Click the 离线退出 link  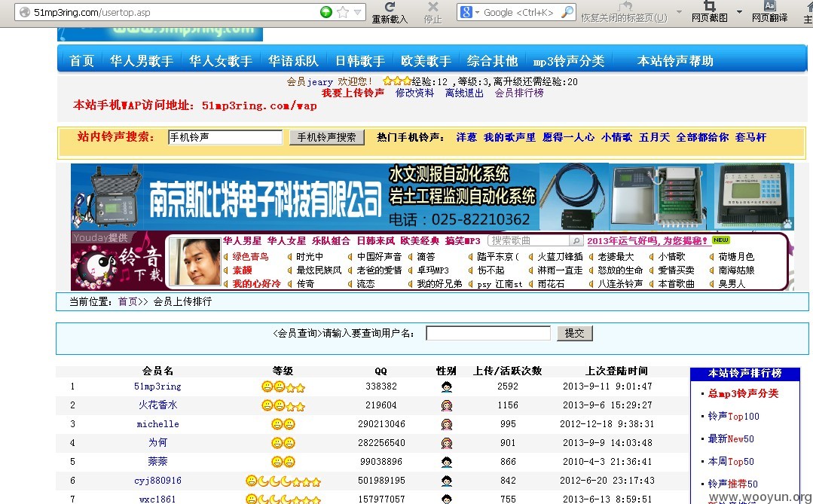[x=464, y=93]
